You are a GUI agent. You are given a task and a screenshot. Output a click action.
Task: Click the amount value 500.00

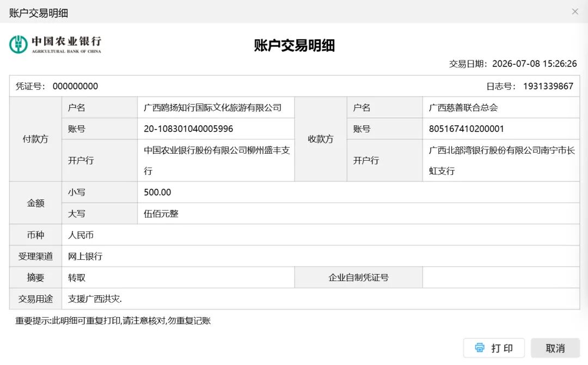157,192
